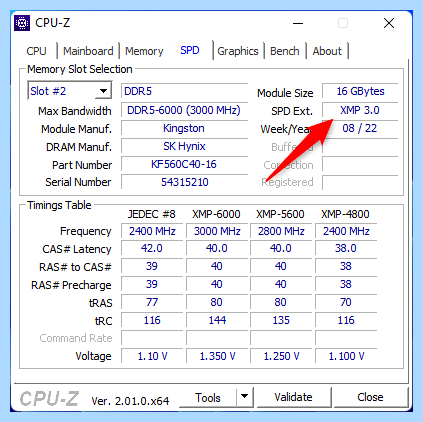Click the RAS# Precharge row label
423x422 pixels.
click(x=71, y=285)
